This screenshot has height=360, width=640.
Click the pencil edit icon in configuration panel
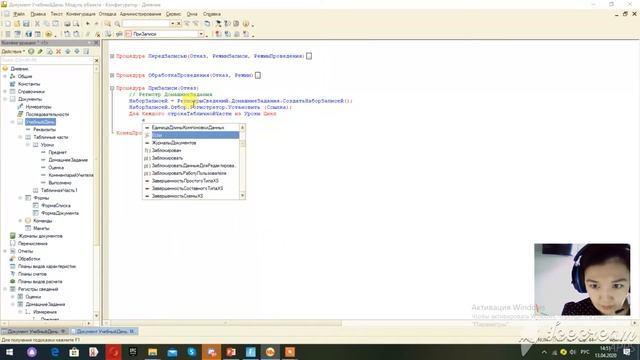[40, 51]
